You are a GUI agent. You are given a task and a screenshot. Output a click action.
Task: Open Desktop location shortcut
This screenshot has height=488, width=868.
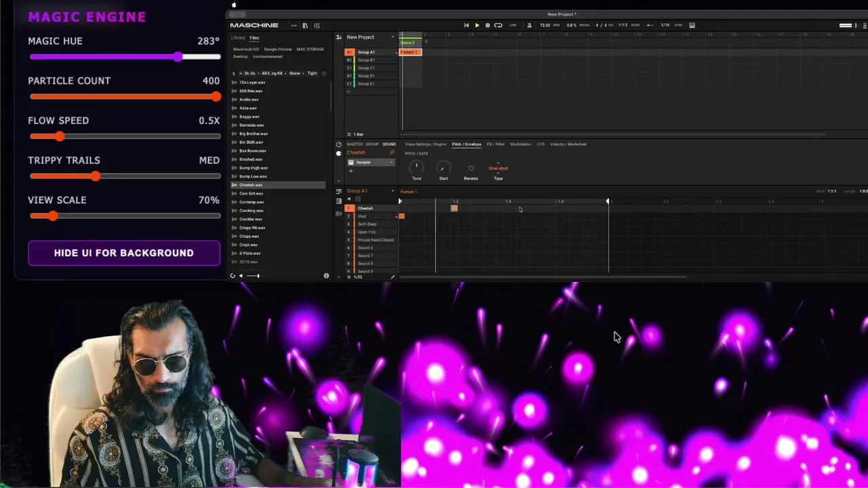[x=241, y=57]
